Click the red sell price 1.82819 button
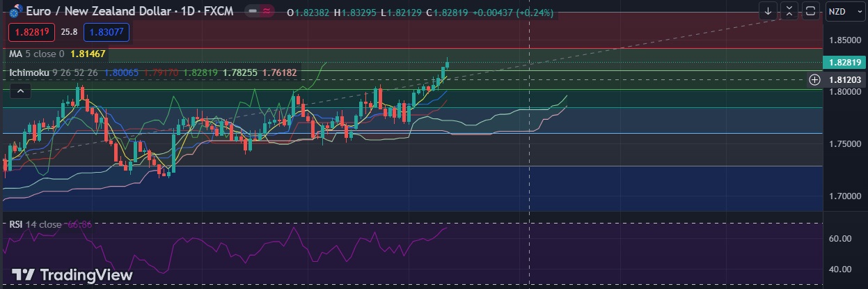Viewport: 868px width, 289px height. point(32,31)
